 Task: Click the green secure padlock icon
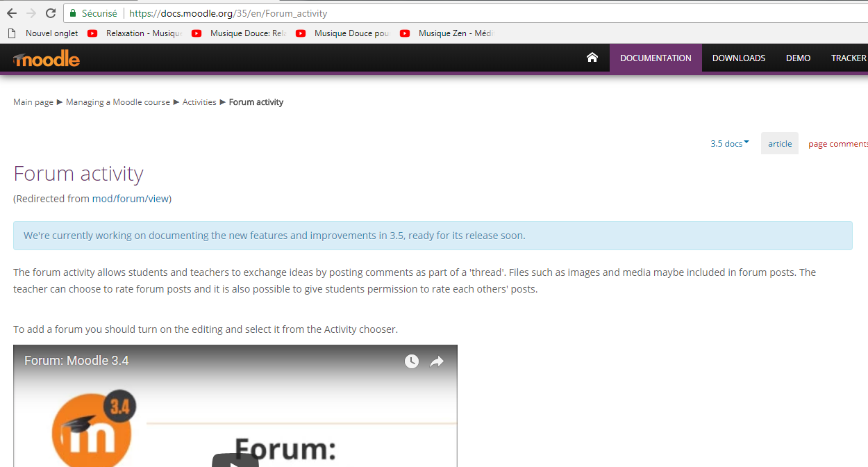pyautogui.click(x=73, y=13)
